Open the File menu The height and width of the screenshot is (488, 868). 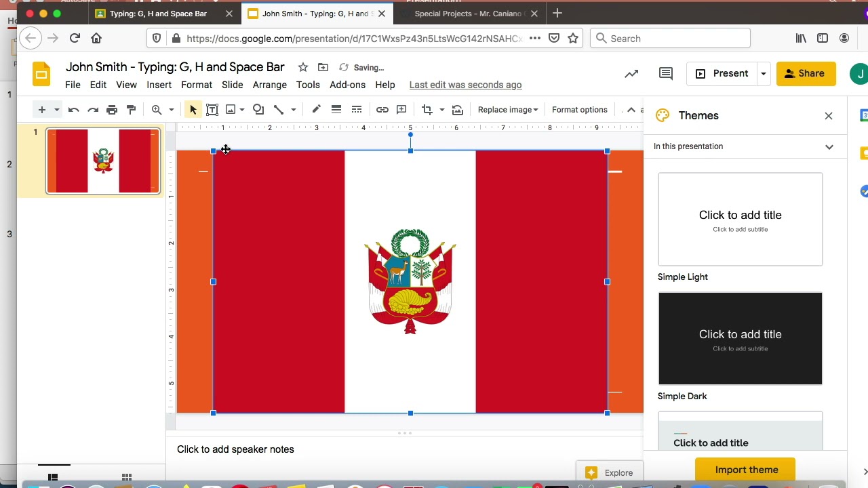click(x=73, y=85)
